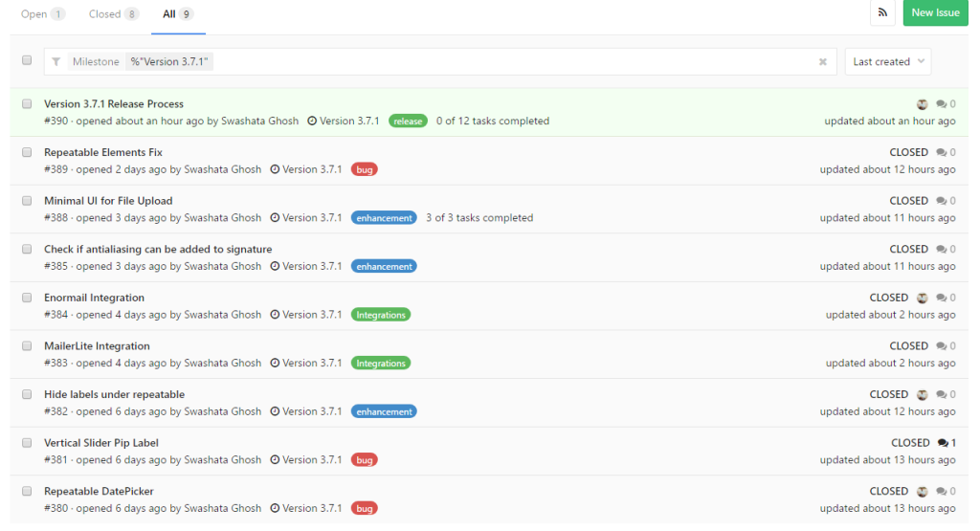Check the box for Version 3.7.1 Release Process
Screen dimensions: 980x531
(27, 103)
